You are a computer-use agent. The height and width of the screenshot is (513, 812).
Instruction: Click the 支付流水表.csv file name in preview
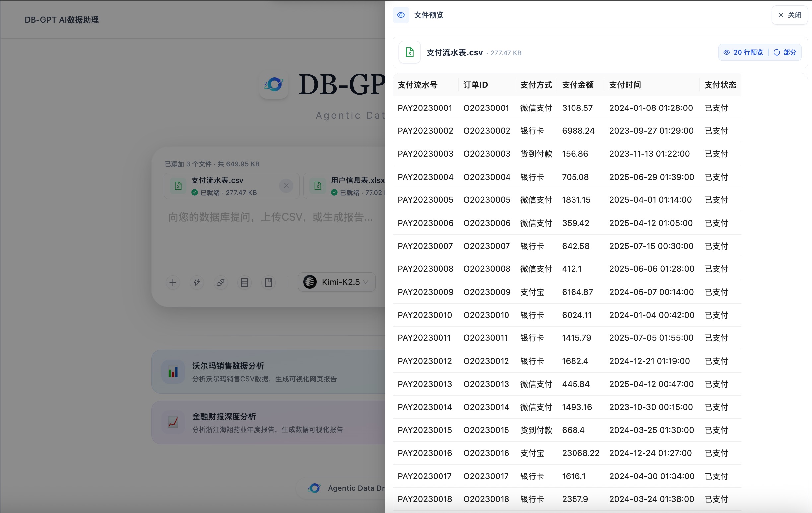[454, 53]
